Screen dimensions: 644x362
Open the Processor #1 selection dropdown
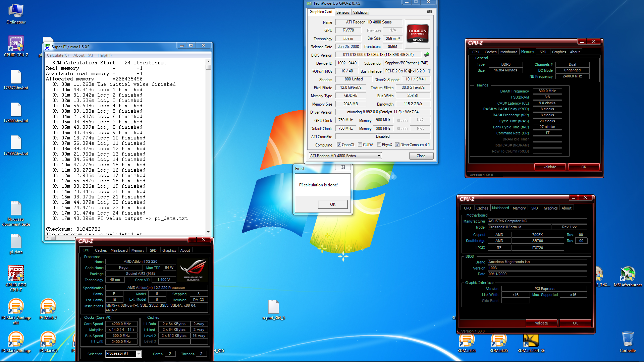click(123, 354)
